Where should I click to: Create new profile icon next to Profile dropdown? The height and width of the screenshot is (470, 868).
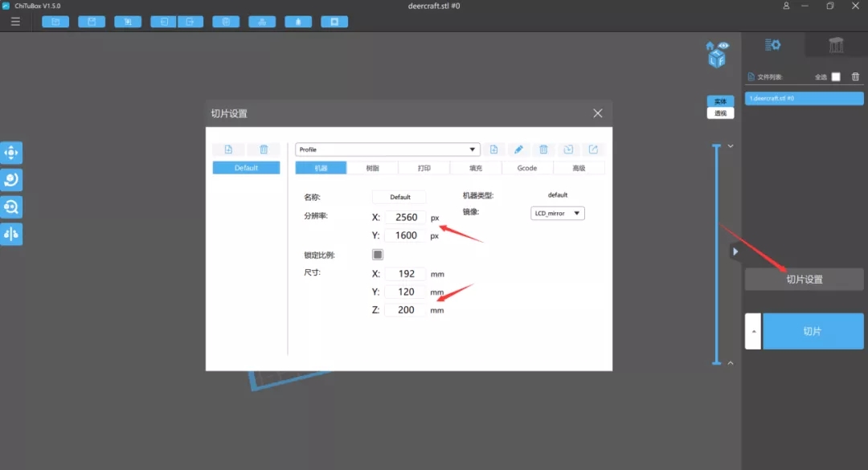pyautogui.click(x=493, y=149)
